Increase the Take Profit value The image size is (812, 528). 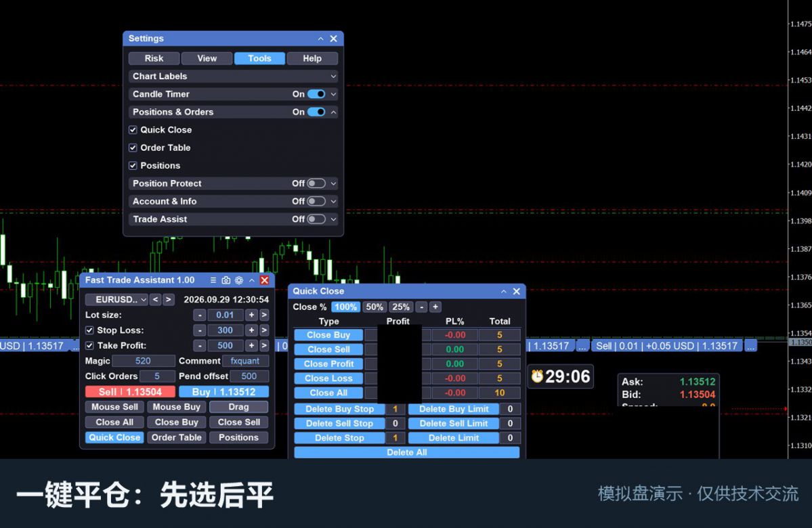click(x=251, y=345)
